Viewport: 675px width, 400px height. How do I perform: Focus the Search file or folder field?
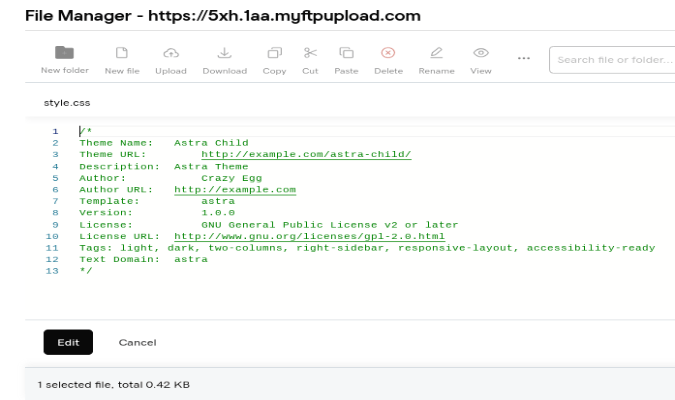click(612, 60)
